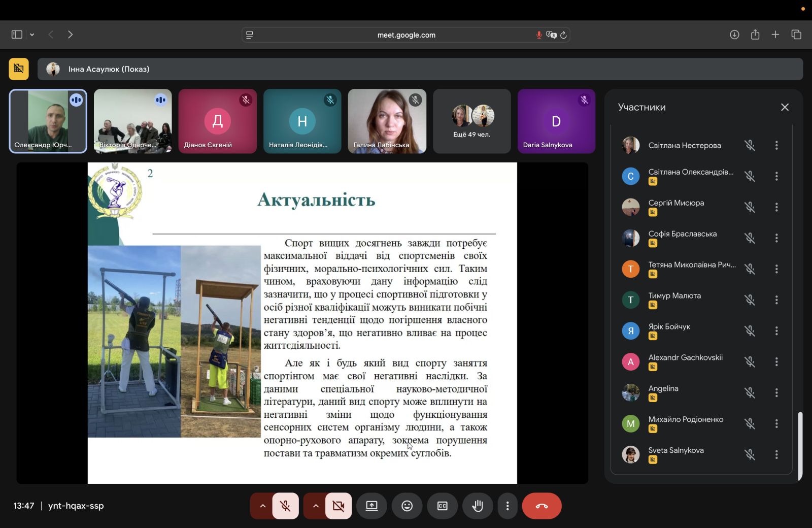Screen dimensions: 812x528
Task: Show the 49 more participants tile
Action: (471, 121)
